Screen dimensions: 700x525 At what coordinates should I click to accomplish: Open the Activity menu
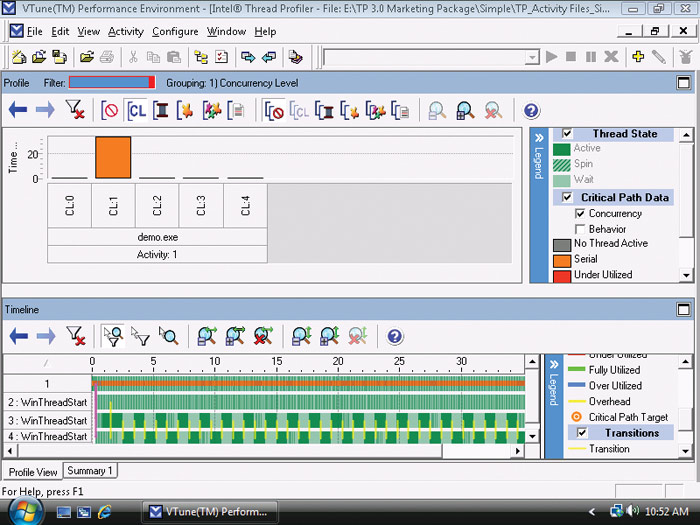[126, 32]
